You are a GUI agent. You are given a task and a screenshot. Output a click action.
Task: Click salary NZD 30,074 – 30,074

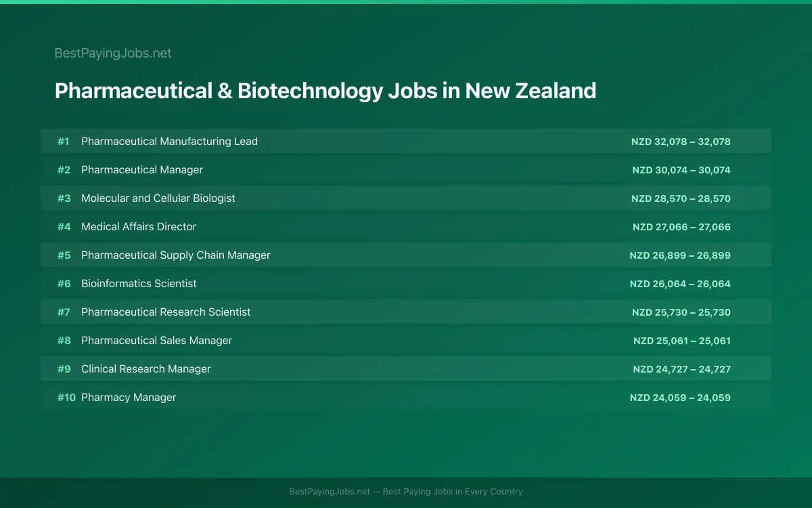[681, 170]
